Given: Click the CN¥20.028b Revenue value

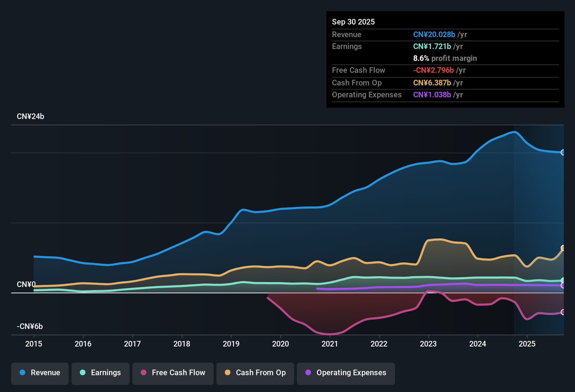Looking at the screenshot, I should tap(434, 34).
